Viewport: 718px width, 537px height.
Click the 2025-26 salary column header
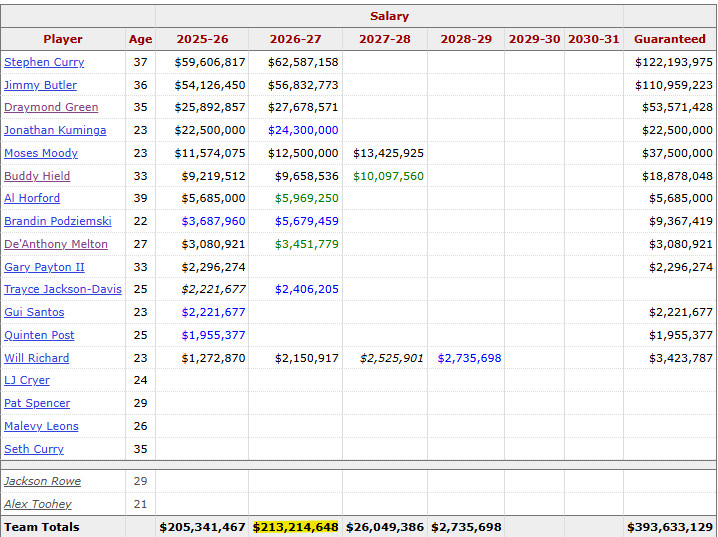(x=202, y=39)
